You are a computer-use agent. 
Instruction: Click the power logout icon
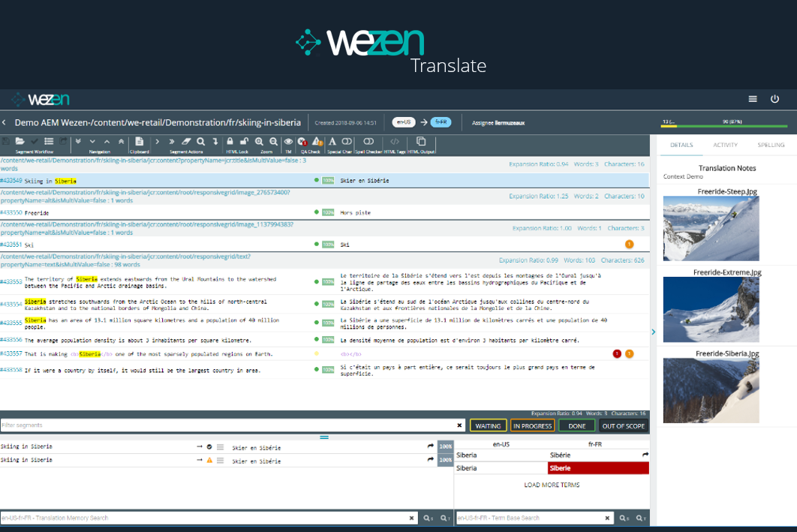tap(774, 99)
